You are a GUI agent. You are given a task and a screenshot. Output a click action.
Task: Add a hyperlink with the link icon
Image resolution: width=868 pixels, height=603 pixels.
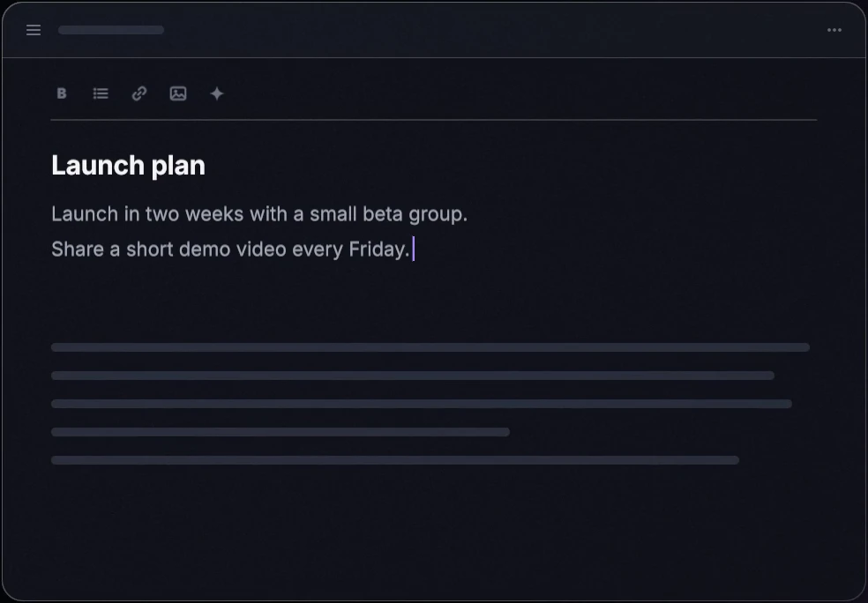point(139,93)
